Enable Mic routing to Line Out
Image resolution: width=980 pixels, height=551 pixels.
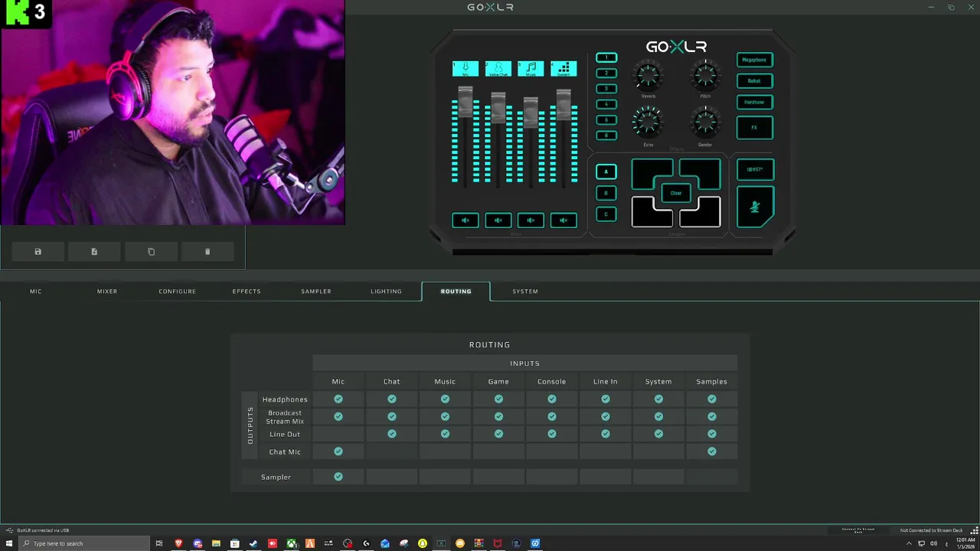pos(338,434)
